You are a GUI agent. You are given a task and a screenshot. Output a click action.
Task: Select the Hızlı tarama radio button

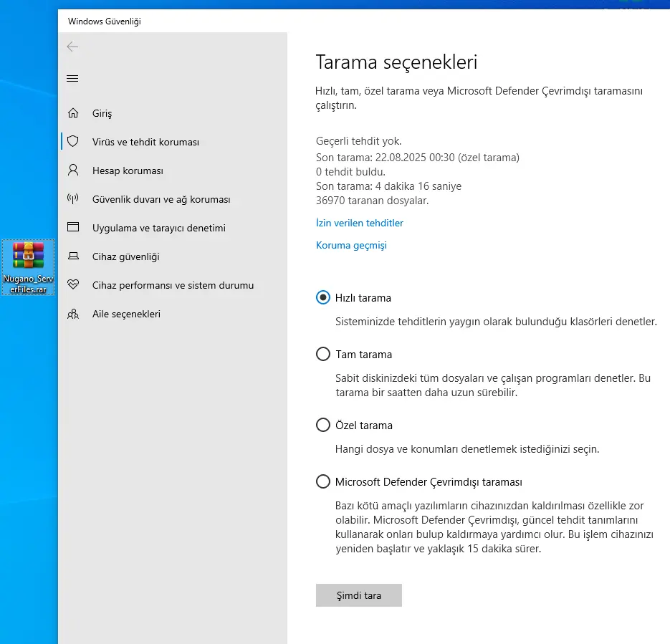click(x=323, y=297)
